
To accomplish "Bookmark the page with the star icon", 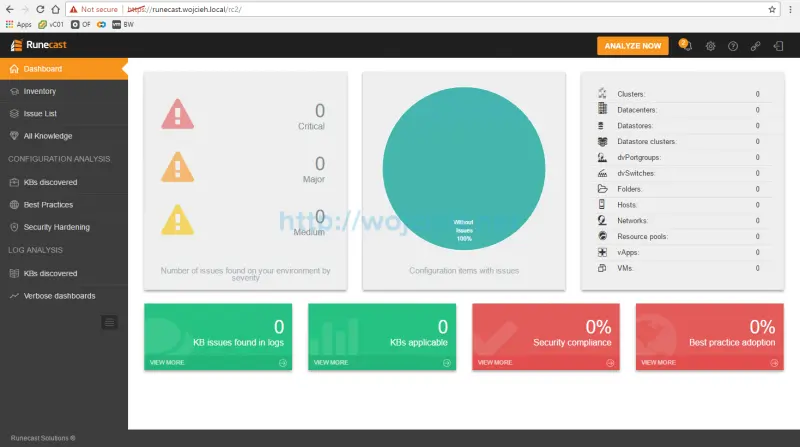I will (x=772, y=9).
